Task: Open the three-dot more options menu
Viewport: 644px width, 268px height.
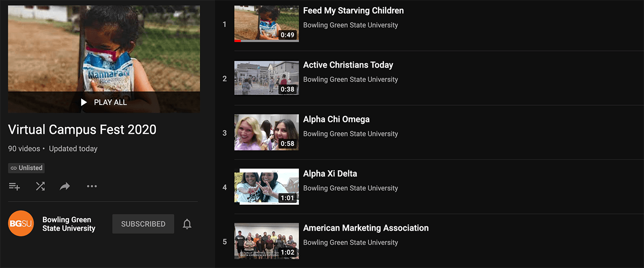Action: click(92, 186)
